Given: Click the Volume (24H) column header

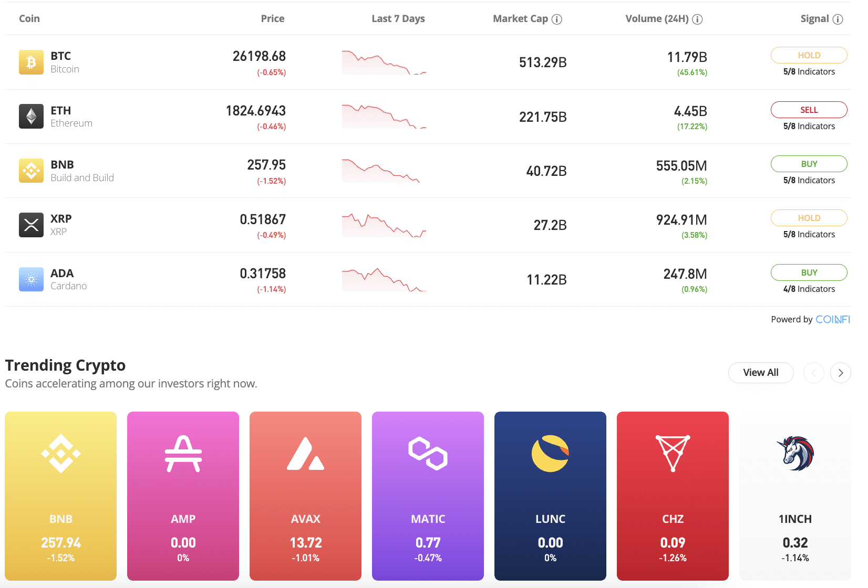Looking at the screenshot, I should pos(657,19).
